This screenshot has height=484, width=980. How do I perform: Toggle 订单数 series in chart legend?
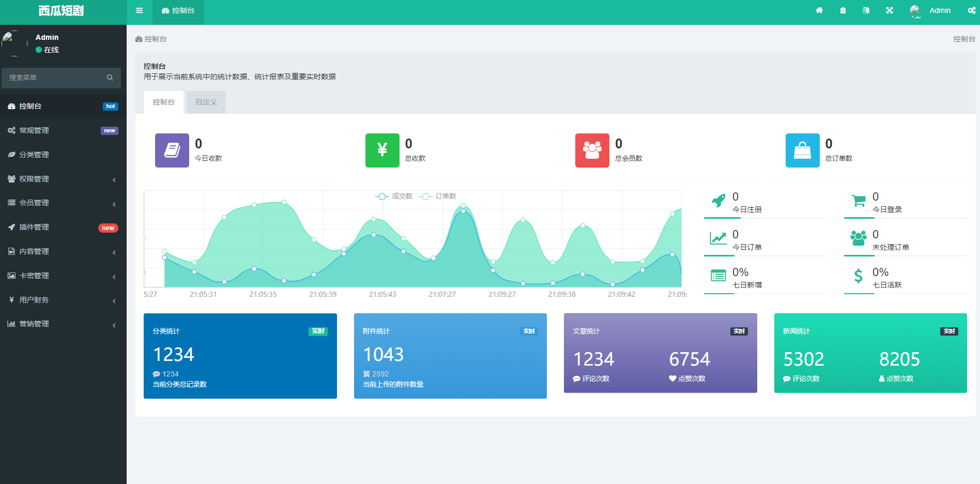point(439,196)
